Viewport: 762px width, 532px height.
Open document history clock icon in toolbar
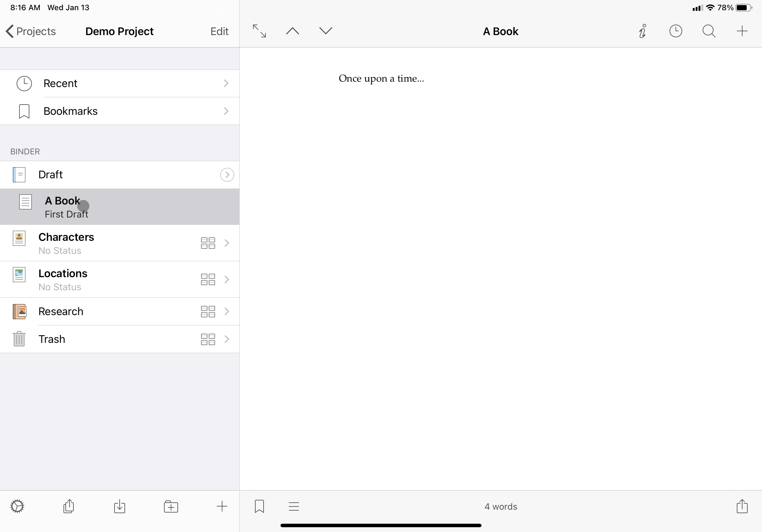pyautogui.click(x=676, y=31)
